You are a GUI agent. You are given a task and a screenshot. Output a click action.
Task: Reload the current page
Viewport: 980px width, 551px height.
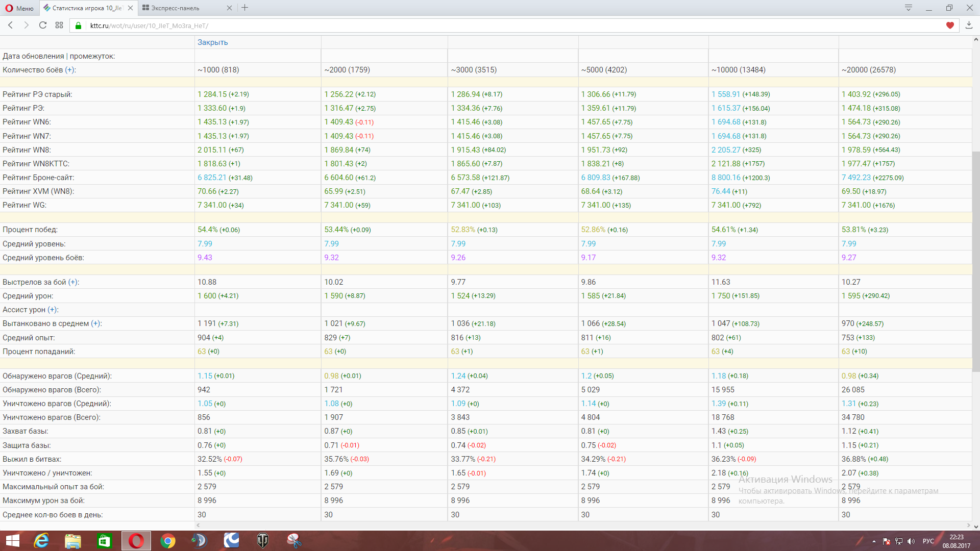tap(43, 25)
